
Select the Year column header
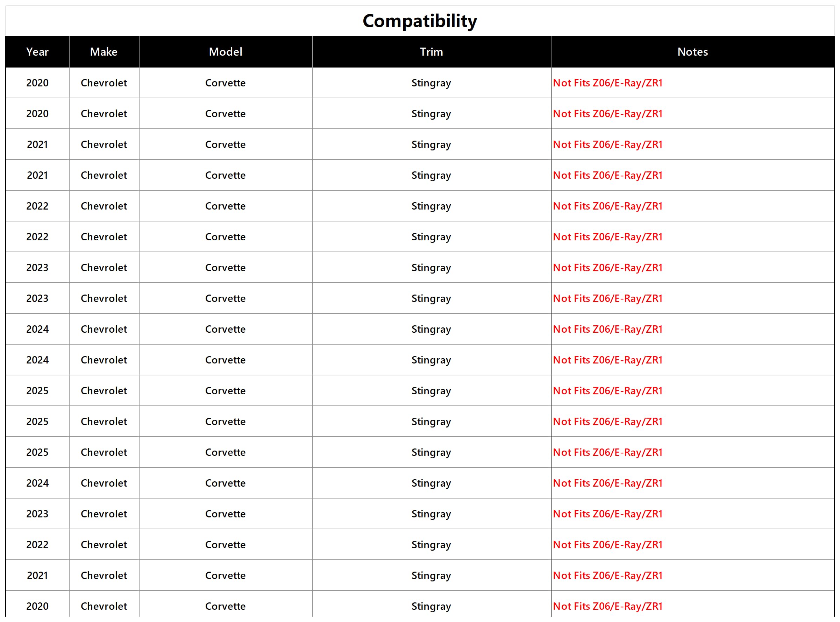[37, 52]
